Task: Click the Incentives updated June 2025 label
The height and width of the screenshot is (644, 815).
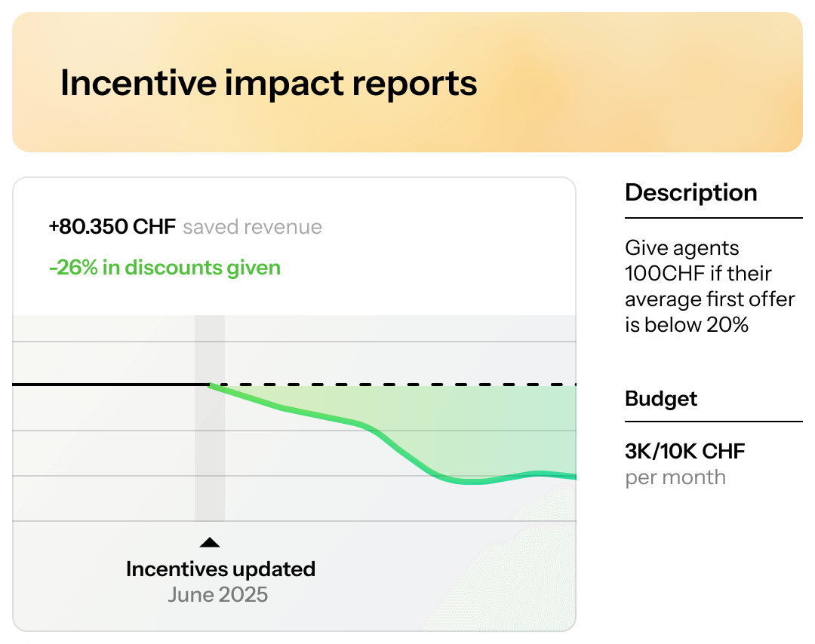Action: click(220, 581)
